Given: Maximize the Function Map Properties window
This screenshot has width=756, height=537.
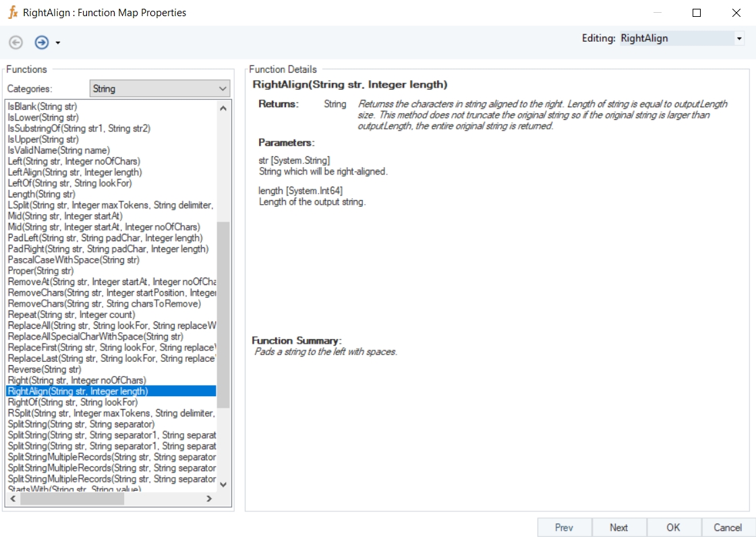Looking at the screenshot, I should click(x=697, y=13).
